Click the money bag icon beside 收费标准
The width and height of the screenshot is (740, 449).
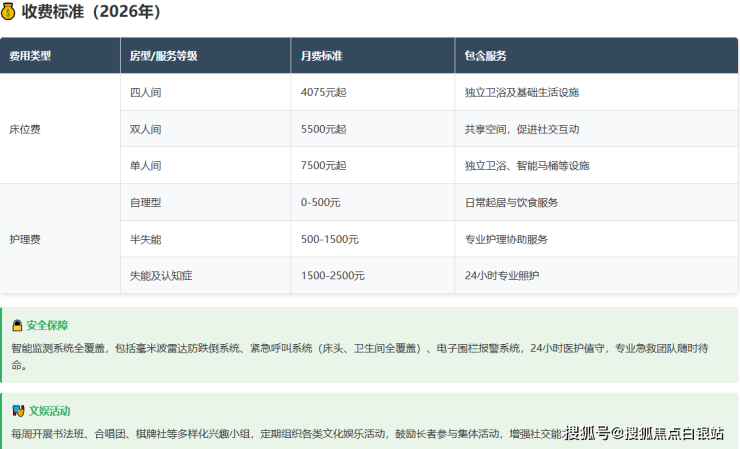pos(9,12)
